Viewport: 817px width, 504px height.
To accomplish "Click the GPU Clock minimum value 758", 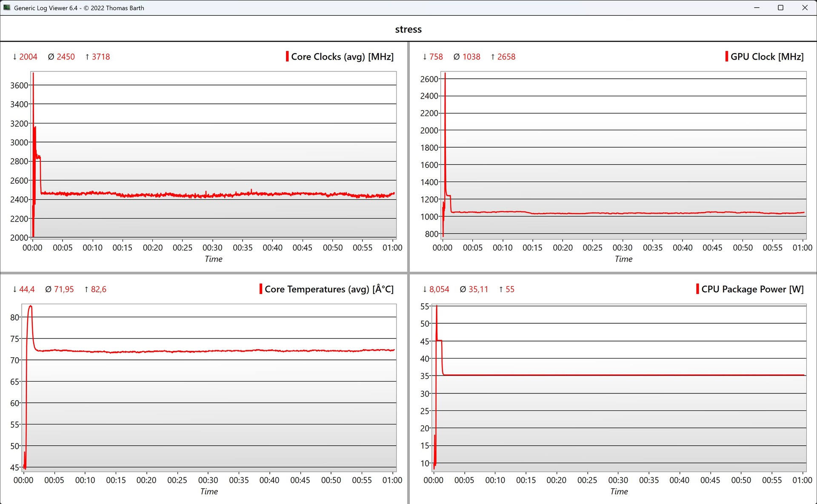I will coord(436,57).
